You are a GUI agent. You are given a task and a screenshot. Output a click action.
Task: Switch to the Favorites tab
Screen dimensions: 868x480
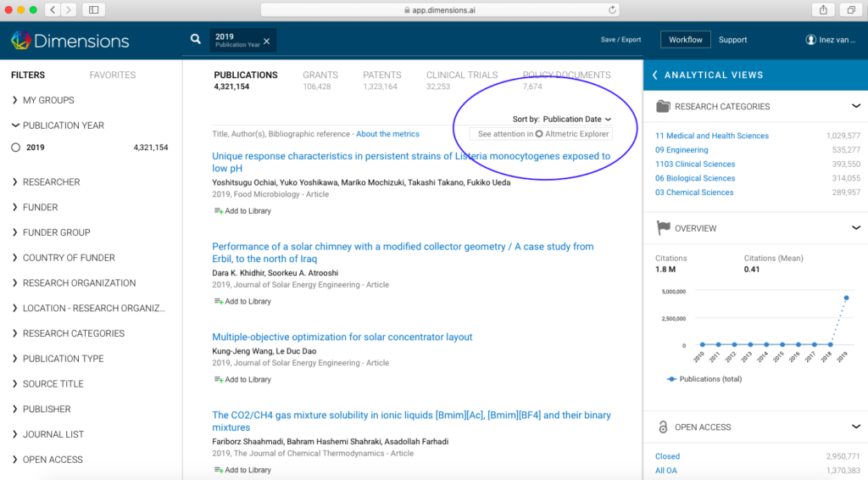(x=113, y=75)
